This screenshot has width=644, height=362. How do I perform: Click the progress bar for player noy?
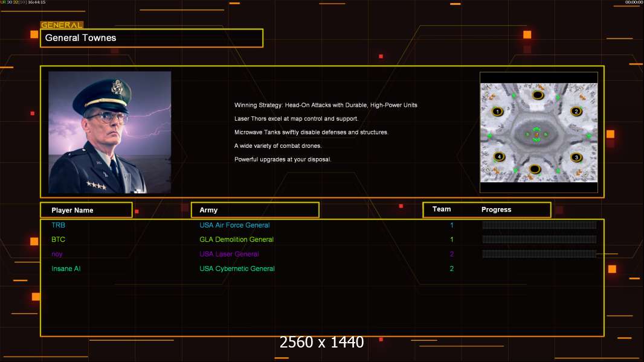pyautogui.click(x=539, y=254)
